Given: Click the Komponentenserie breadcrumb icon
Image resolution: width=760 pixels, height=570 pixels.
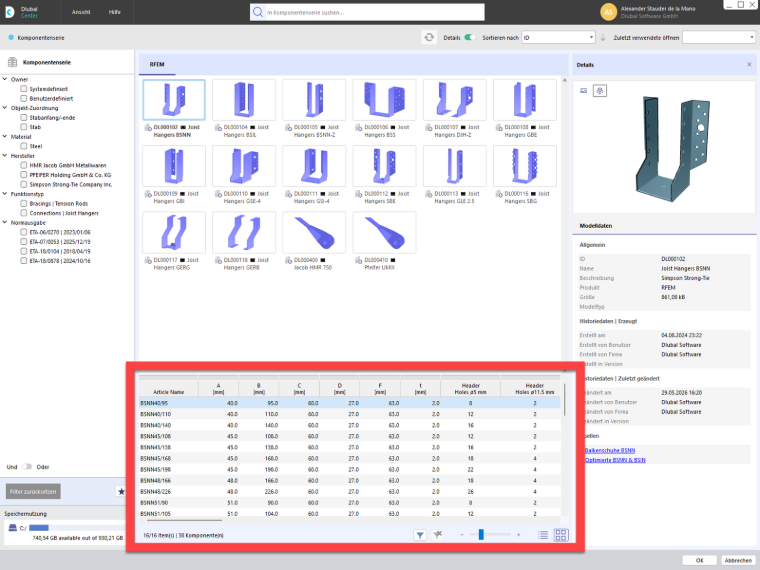Looking at the screenshot, I should coord(11,37).
